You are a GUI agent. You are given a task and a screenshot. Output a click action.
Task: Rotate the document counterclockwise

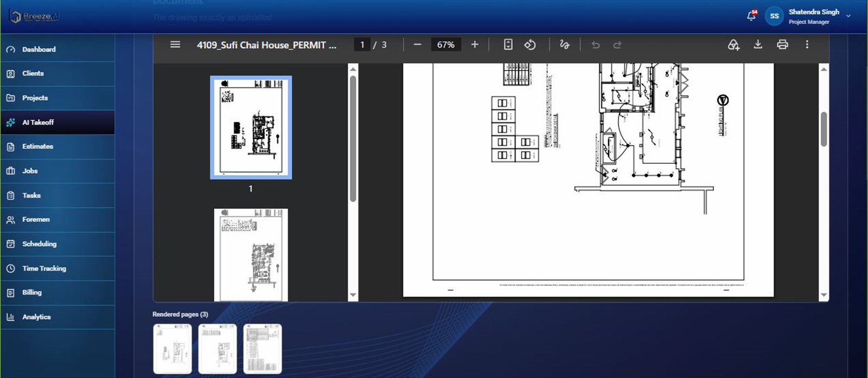tap(530, 44)
